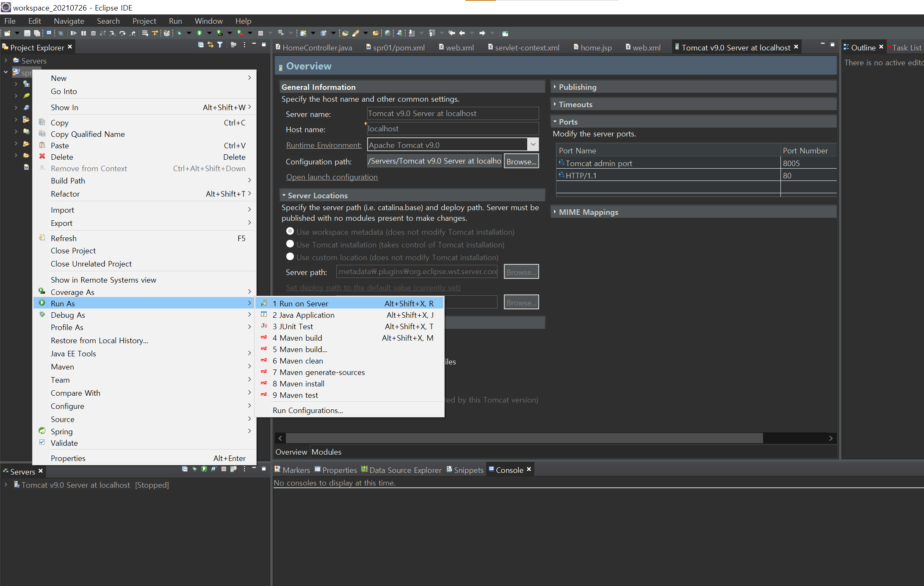Click Collapse All icon in Project Explorer
Viewport: 924px width, 586px height.
coord(201,45)
